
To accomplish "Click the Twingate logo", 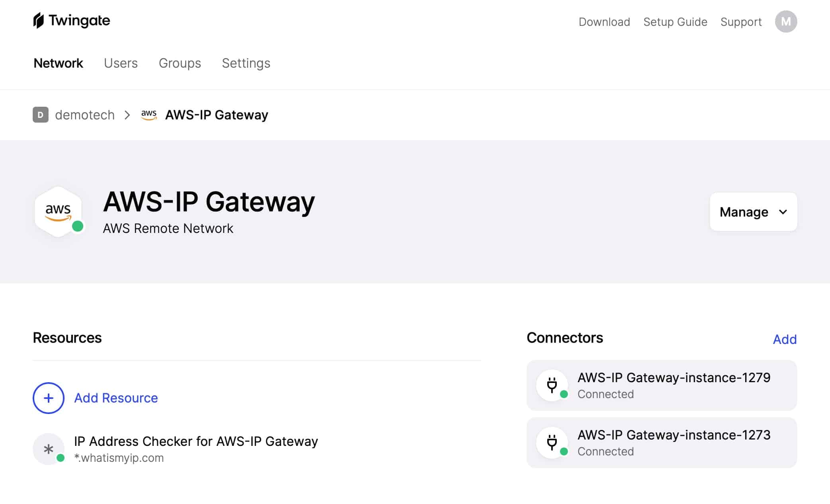I will click(71, 21).
